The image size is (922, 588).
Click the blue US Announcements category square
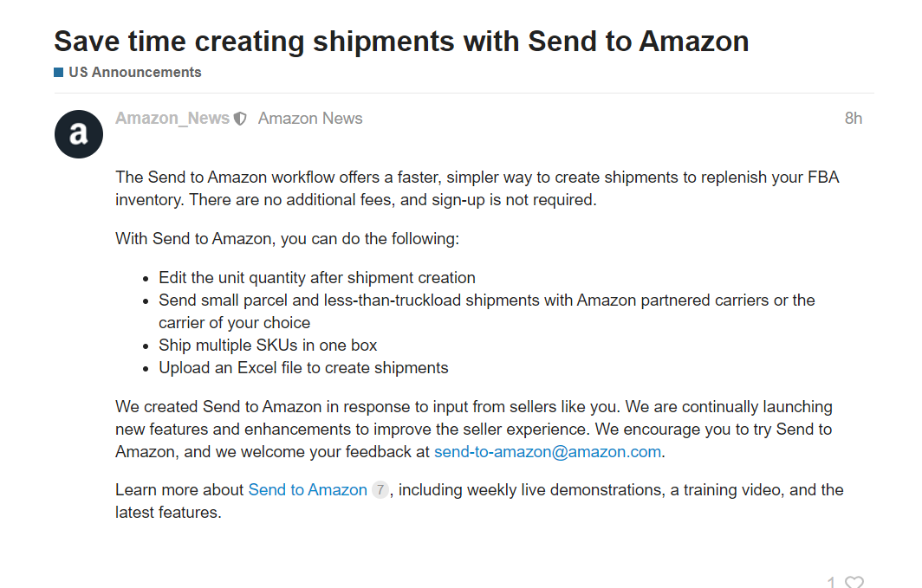pyautogui.click(x=58, y=73)
